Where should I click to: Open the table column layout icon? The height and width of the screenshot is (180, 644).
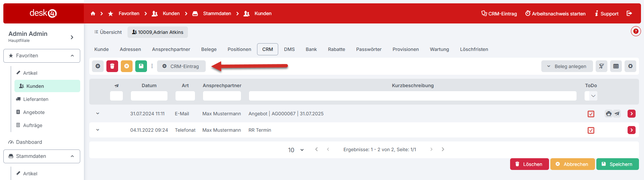[616, 66]
